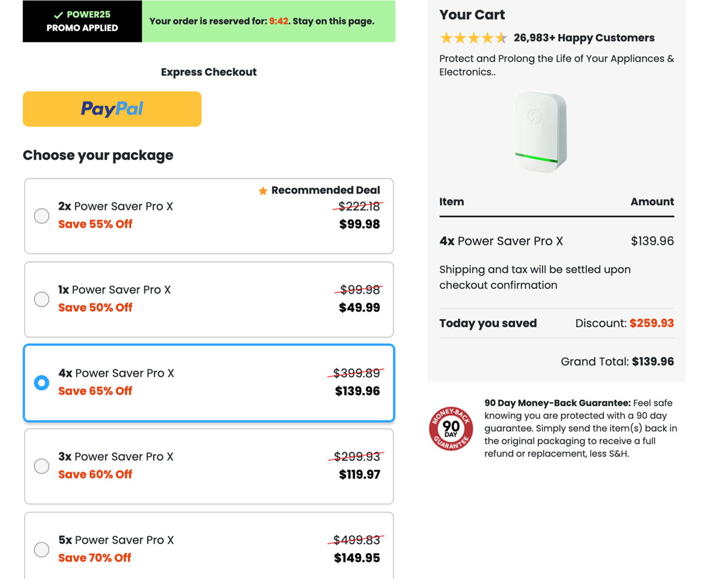The height and width of the screenshot is (579, 728).
Task: Click the 90 Day Money-Back Guarantee badge
Action: [451, 429]
